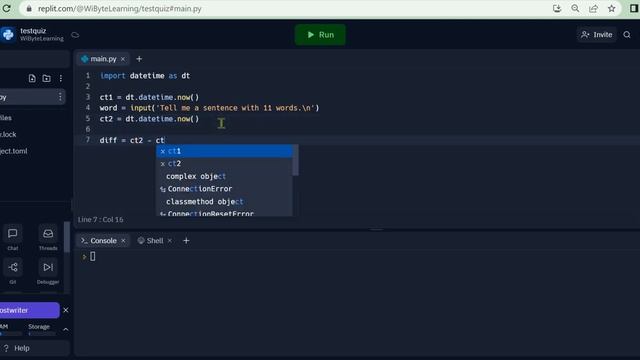This screenshot has width=640, height=360.
Task: Close the Shell tab
Action: [170, 241]
